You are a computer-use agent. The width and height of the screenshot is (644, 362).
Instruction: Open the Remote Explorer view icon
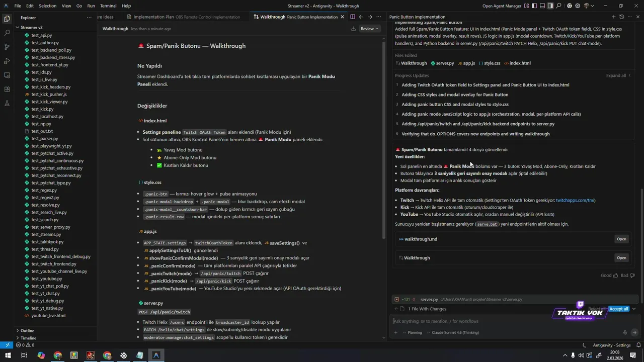[x=7, y=75]
